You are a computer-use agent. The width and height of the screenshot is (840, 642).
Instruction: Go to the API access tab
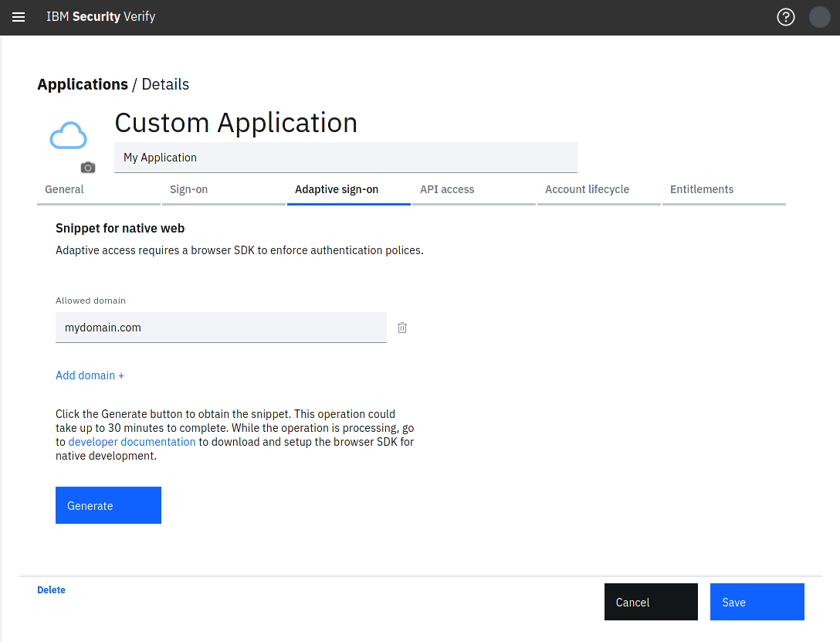(474, 190)
